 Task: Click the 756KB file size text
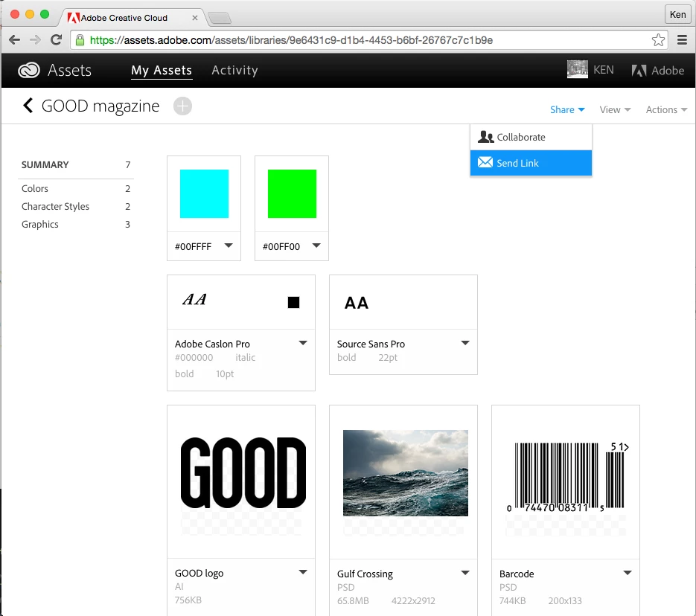point(188,600)
